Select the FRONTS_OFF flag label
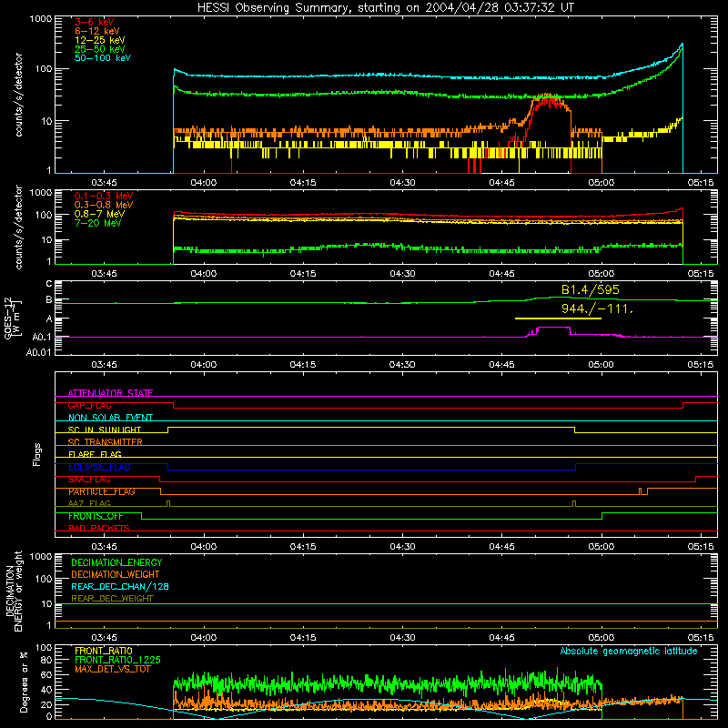Image resolution: width=728 pixels, height=728 pixels. (x=96, y=516)
